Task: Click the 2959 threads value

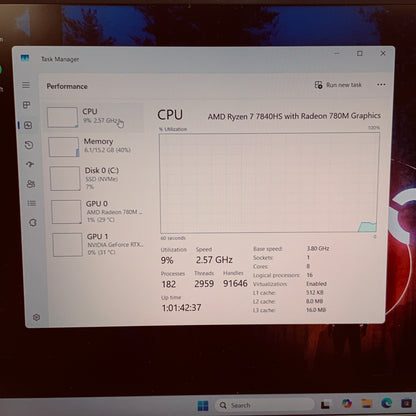Action: click(x=204, y=284)
